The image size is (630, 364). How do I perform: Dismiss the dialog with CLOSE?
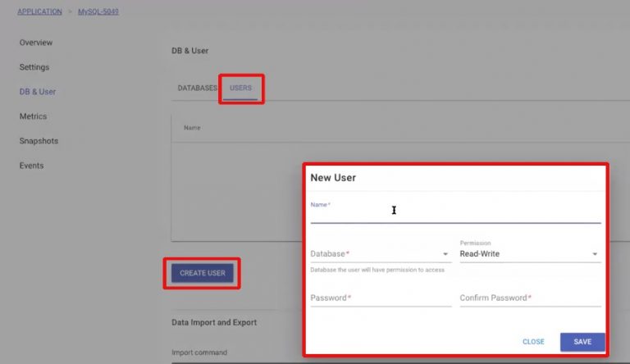point(533,342)
